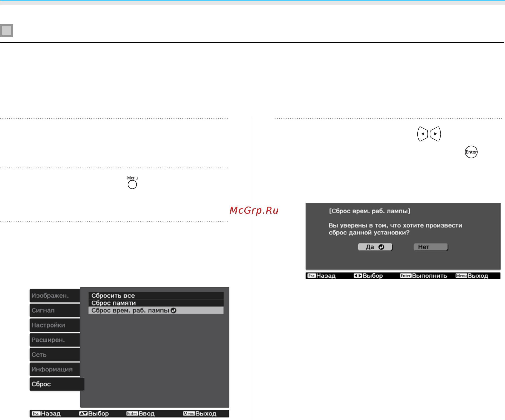Click the Да confirmation button
505x420 pixels.
tap(375, 247)
